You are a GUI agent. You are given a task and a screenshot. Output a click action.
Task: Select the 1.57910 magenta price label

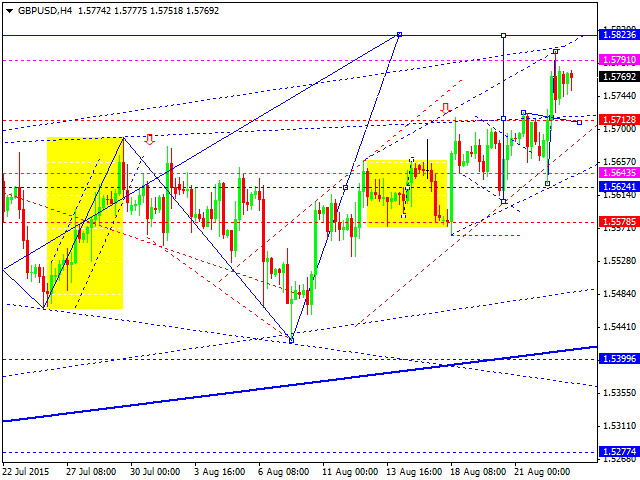pyautogui.click(x=619, y=60)
